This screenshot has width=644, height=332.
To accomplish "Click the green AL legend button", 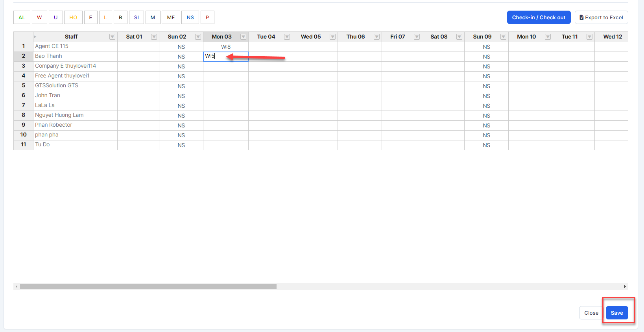I will click(22, 17).
